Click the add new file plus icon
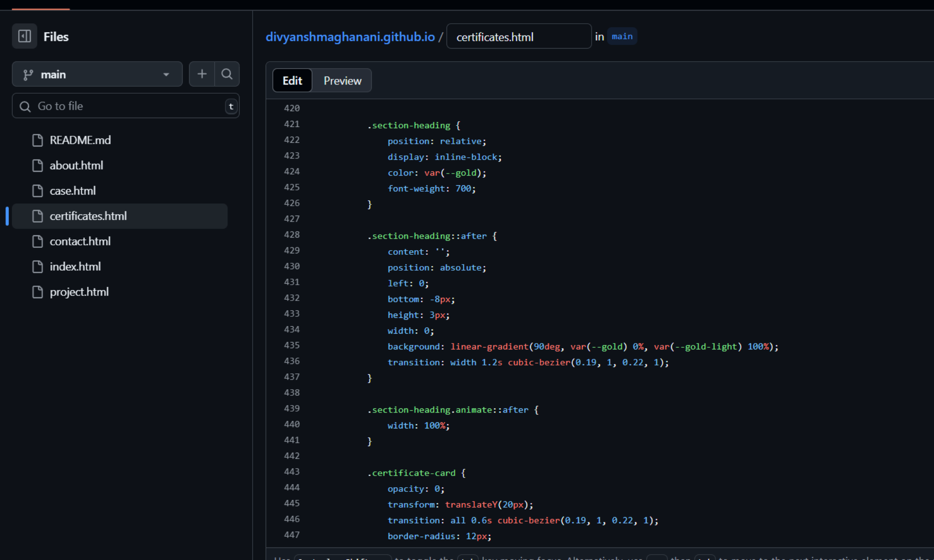Viewport: 934px width, 560px height. point(202,74)
